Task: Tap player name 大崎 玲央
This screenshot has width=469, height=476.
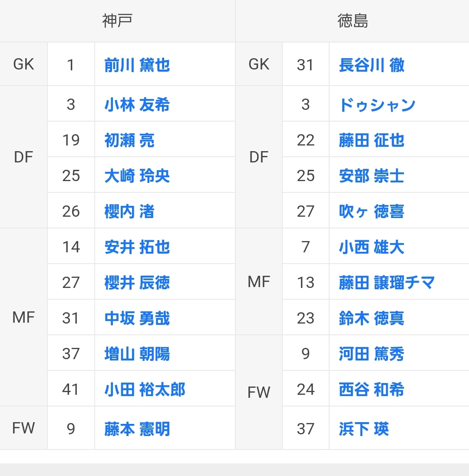Action: point(137,176)
